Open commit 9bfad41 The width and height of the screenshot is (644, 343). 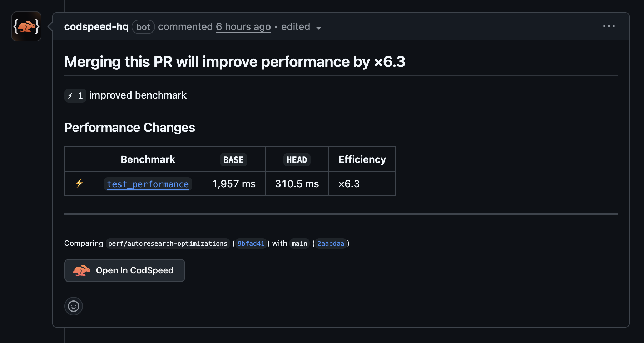(x=251, y=244)
